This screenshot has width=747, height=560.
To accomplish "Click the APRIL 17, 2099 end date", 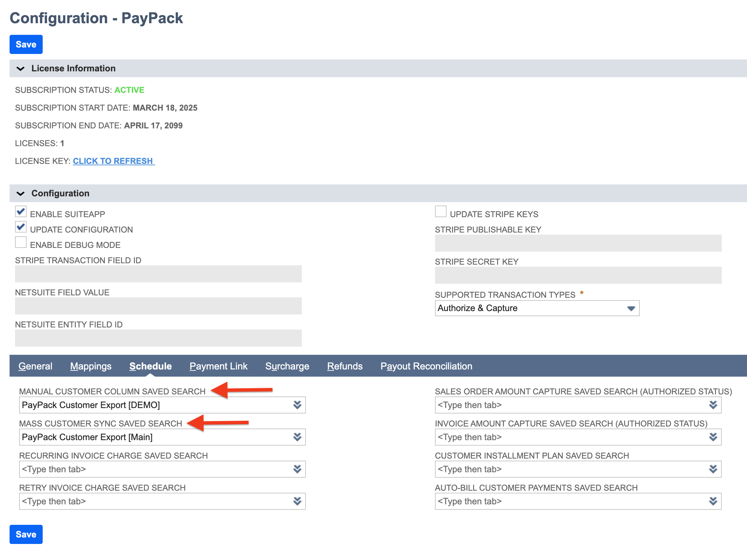I will click(x=153, y=126).
